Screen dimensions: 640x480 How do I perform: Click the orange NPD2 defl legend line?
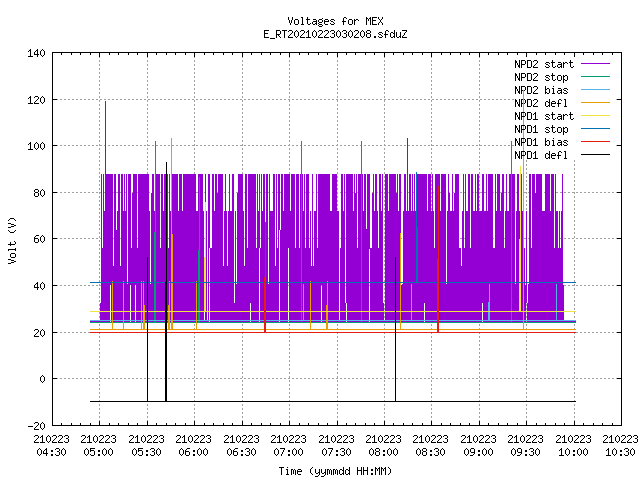596,102
